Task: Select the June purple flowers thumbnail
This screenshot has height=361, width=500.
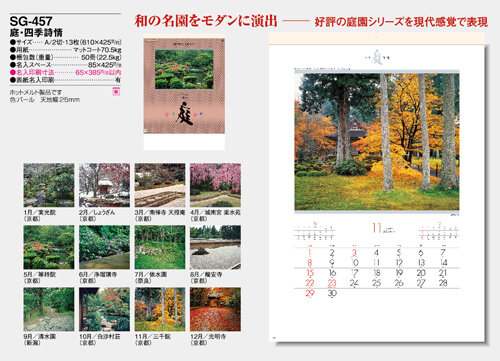Action: [x=104, y=247]
